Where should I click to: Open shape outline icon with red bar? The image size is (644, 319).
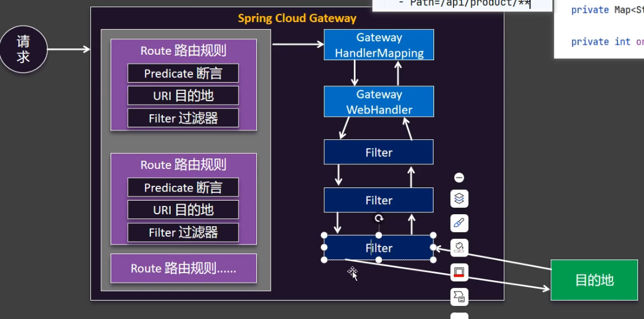point(459,272)
